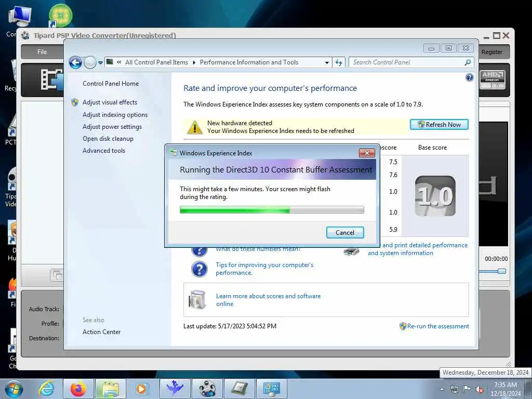Click the CPU chip taskbar icon

(x=240, y=389)
